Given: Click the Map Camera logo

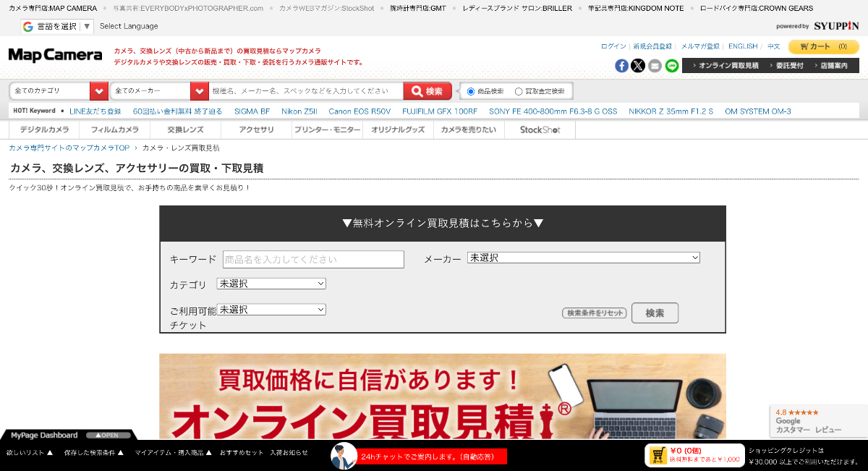Looking at the screenshot, I should (x=56, y=55).
